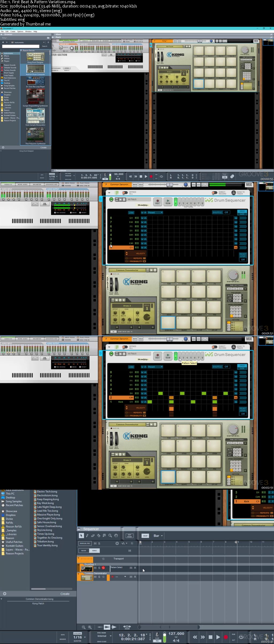274x644 pixels.
Task: Adjust Kong Master Level knob in 00:01:51 frame
Action: [x=233, y=275]
